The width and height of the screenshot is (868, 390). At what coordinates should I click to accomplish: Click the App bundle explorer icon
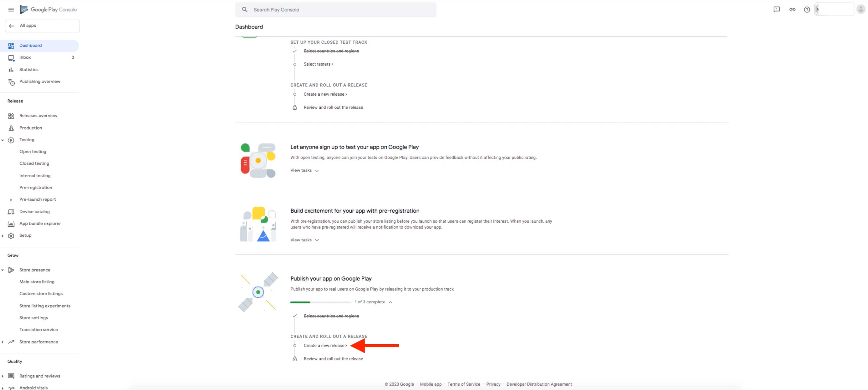[x=11, y=224]
